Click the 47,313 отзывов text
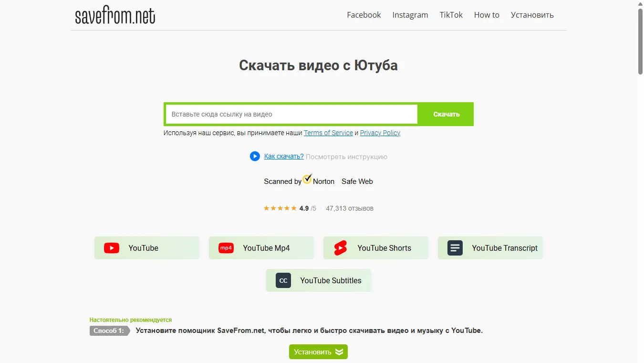644x363 pixels. point(350,208)
